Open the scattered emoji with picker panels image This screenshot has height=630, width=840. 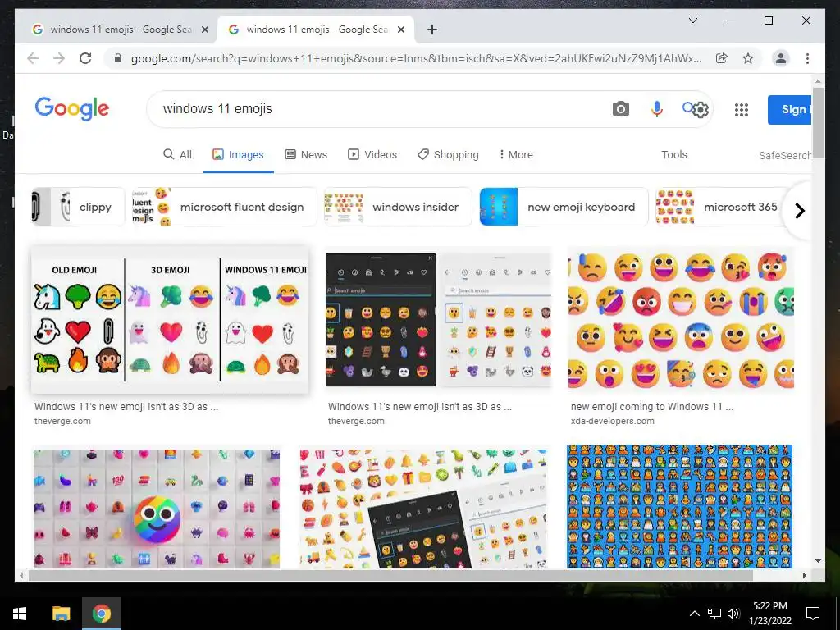423,509
